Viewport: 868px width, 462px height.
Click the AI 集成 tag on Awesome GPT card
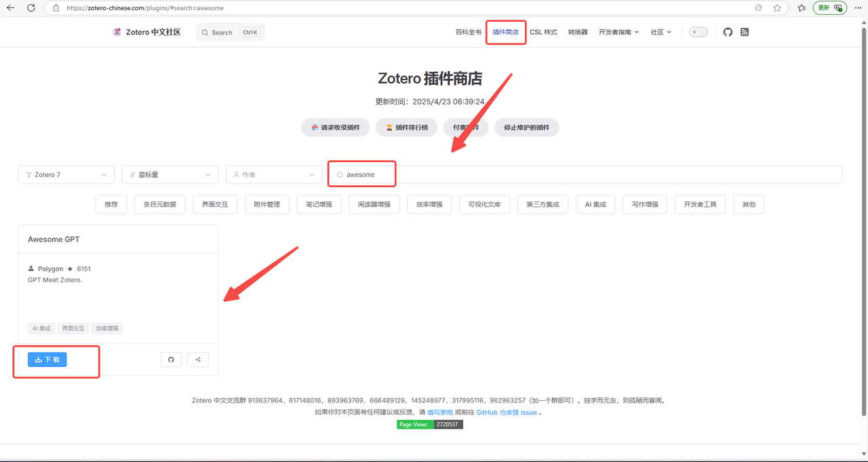41,328
